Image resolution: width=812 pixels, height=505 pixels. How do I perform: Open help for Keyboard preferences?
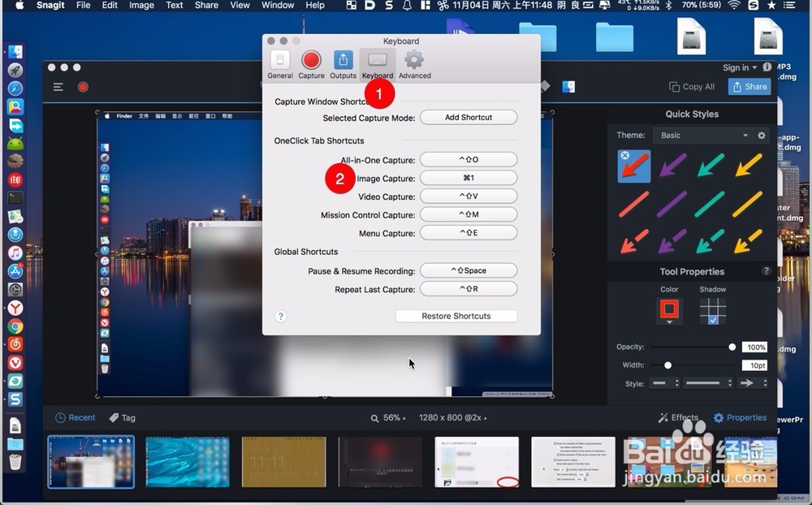click(x=280, y=316)
